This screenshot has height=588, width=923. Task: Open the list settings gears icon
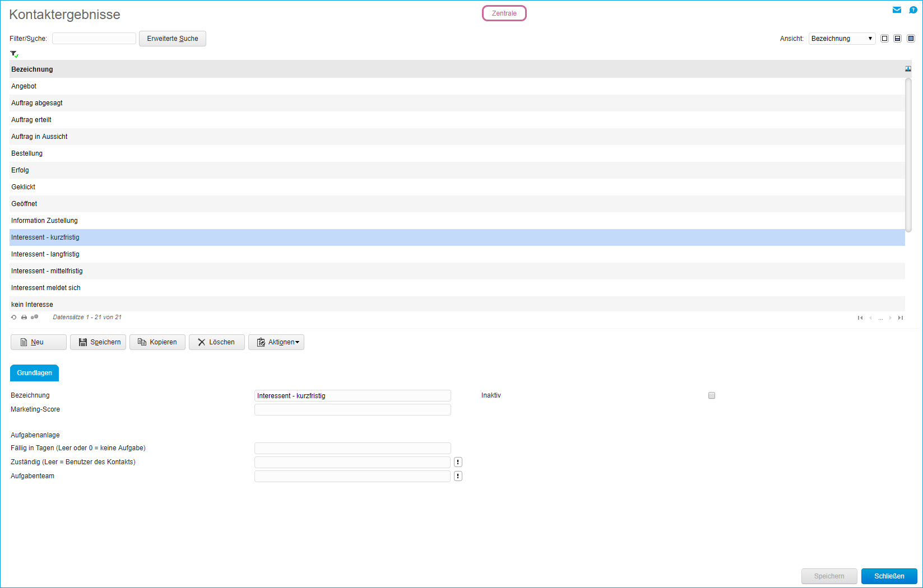[35, 317]
